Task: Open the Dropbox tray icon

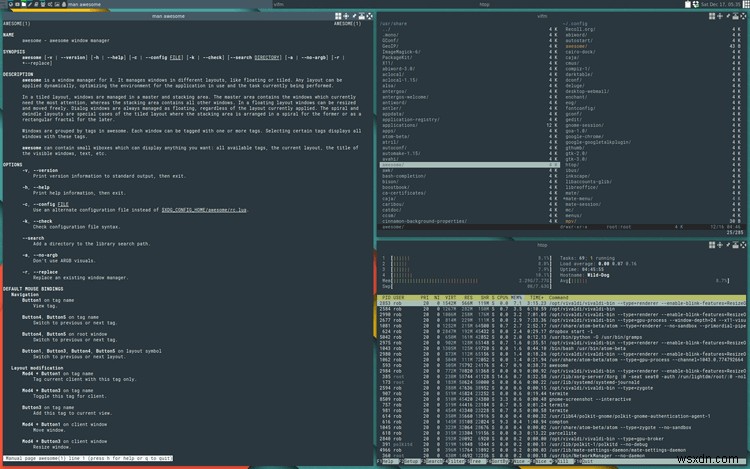Action: point(695,4)
